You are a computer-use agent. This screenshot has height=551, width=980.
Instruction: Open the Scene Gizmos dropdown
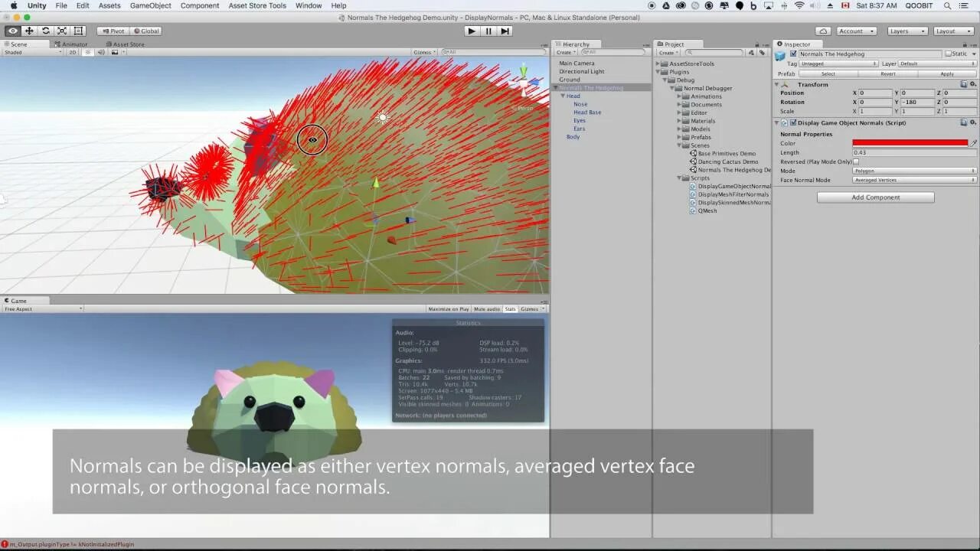424,52
